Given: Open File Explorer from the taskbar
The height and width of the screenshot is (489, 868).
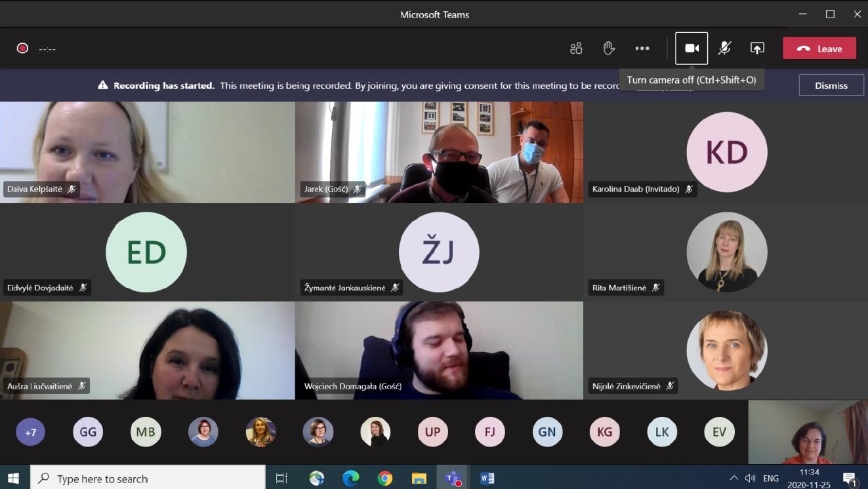Looking at the screenshot, I should (x=419, y=479).
